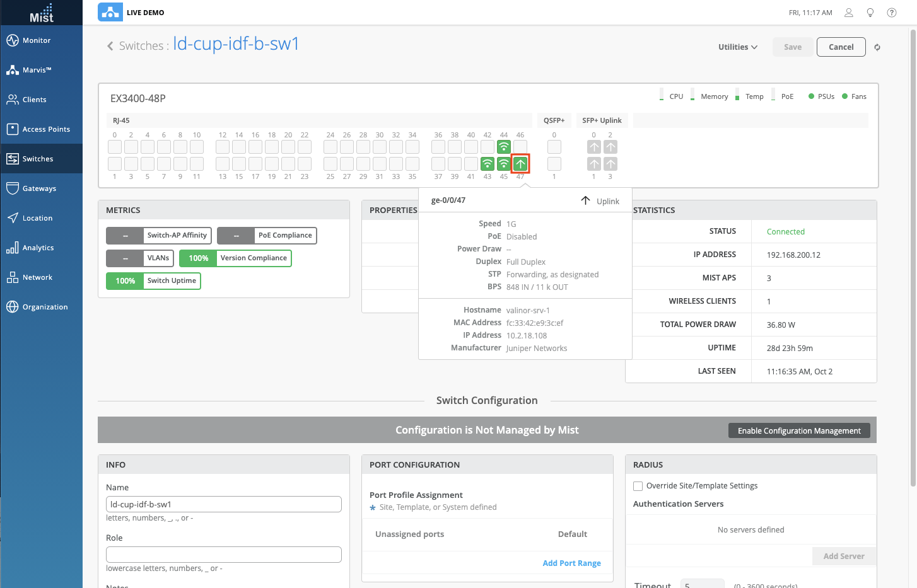Click the Switch Uptime metric badge
This screenshot has height=588, width=917.
tap(153, 281)
